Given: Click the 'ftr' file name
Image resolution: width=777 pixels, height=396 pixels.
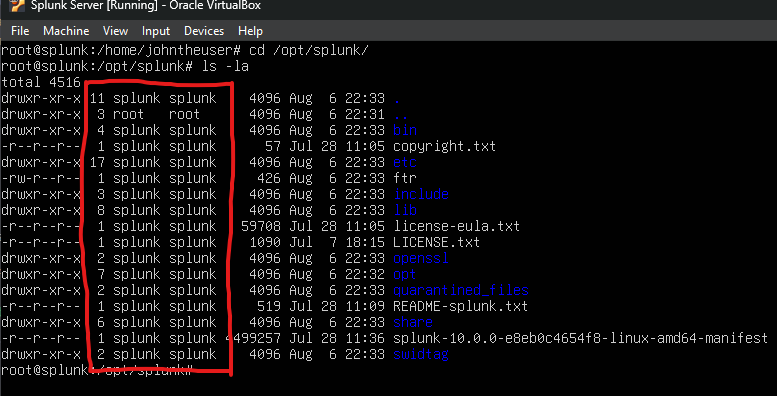Looking at the screenshot, I should coord(405,178).
